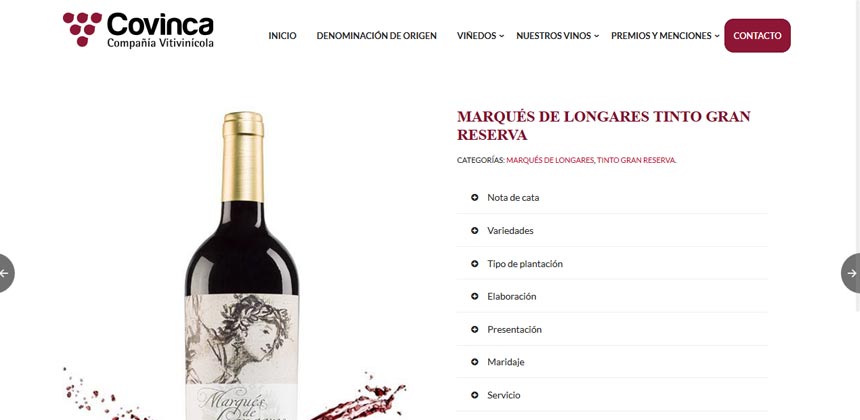
Task: Go to next product arrow
Action: click(851, 273)
